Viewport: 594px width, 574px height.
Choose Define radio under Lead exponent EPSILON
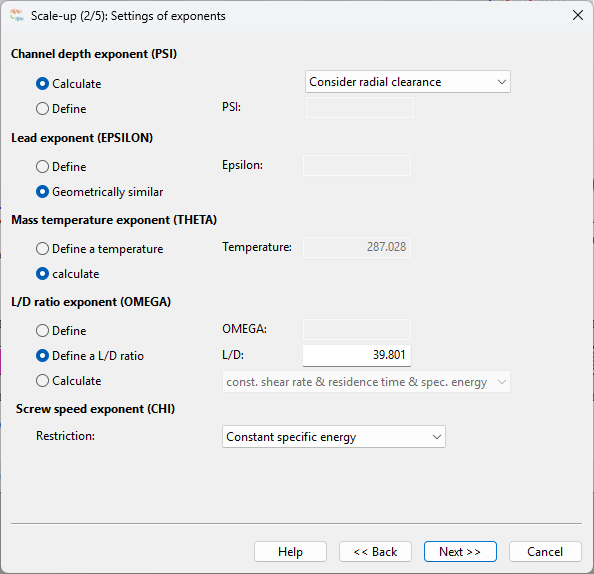(61, 167)
